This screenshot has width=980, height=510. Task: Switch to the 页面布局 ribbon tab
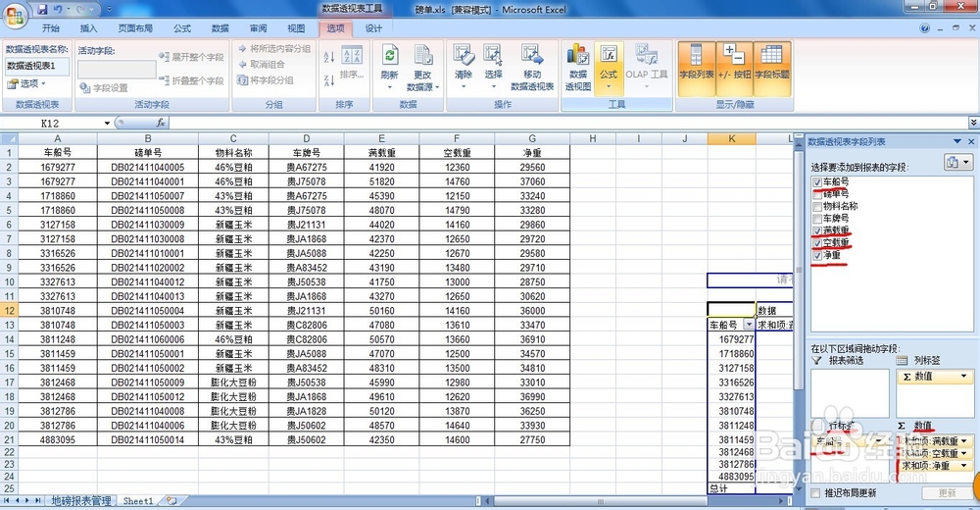[135, 28]
